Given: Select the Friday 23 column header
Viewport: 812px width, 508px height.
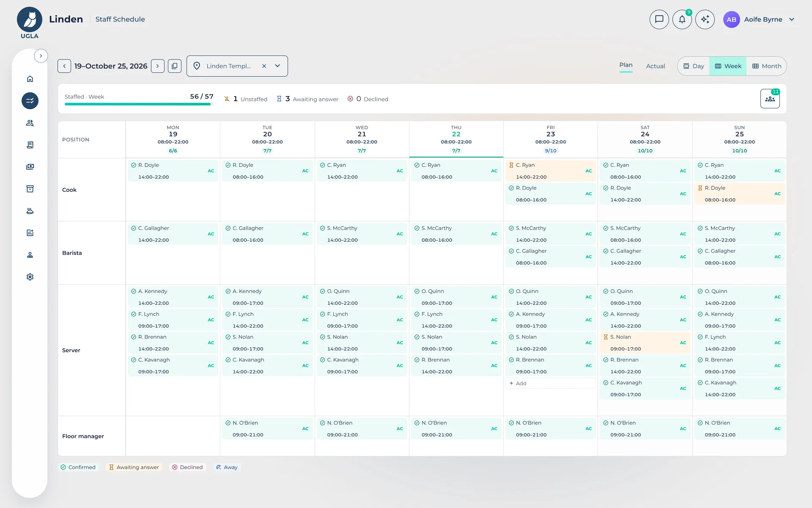Looking at the screenshot, I should pyautogui.click(x=550, y=139).
